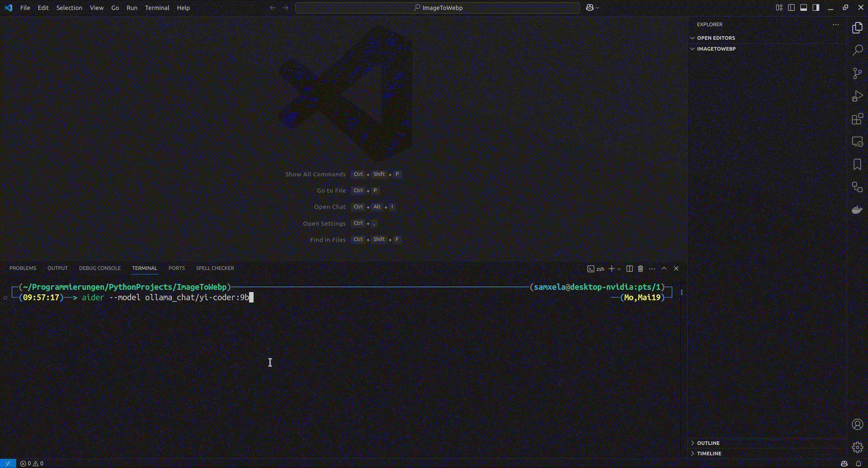Click the Go Forward arrow
The height and width of the screenshot is (468, 868).
[x=285, y=8]
